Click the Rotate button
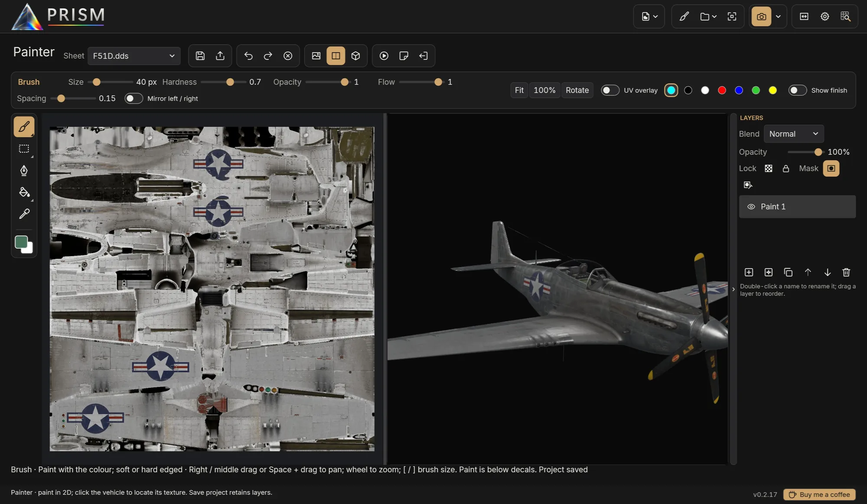 pyautogui.click(x=577, y=90)
